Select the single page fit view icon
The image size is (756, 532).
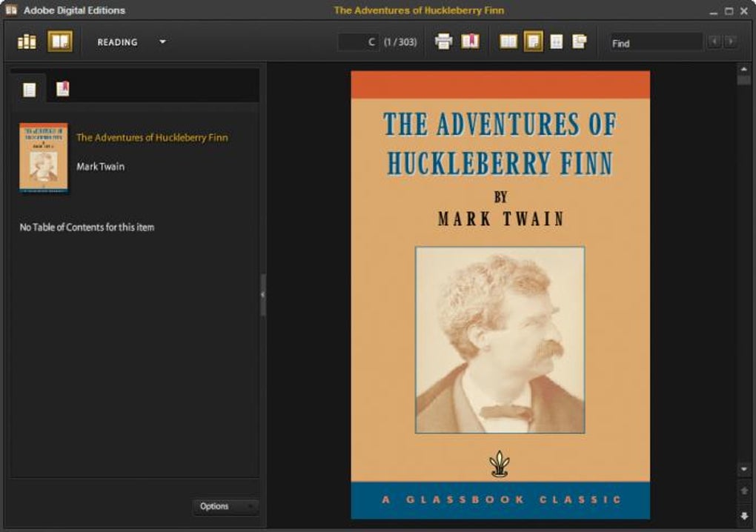[x=533, y=41]
